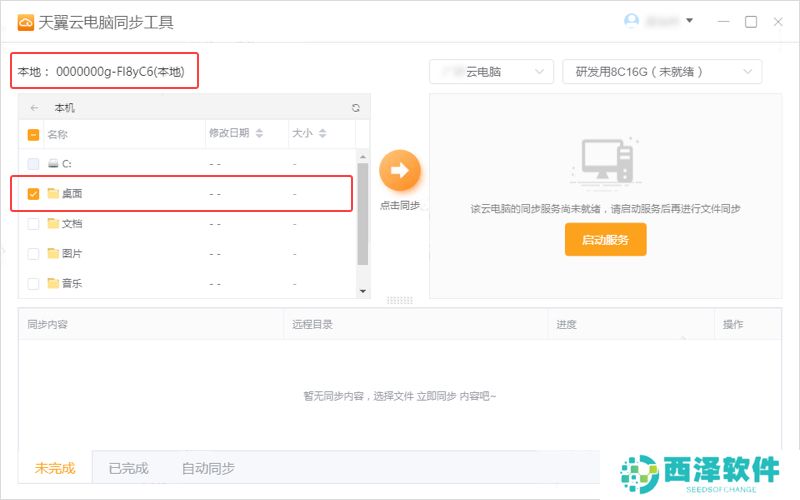This screenshot has width=800, height=500.
Task: Click the 桌面 folder icon
Action: [x=53, y=193]
